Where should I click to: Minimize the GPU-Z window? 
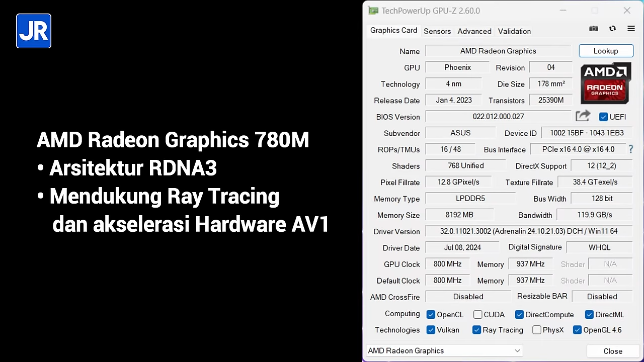tap(563, 11)
